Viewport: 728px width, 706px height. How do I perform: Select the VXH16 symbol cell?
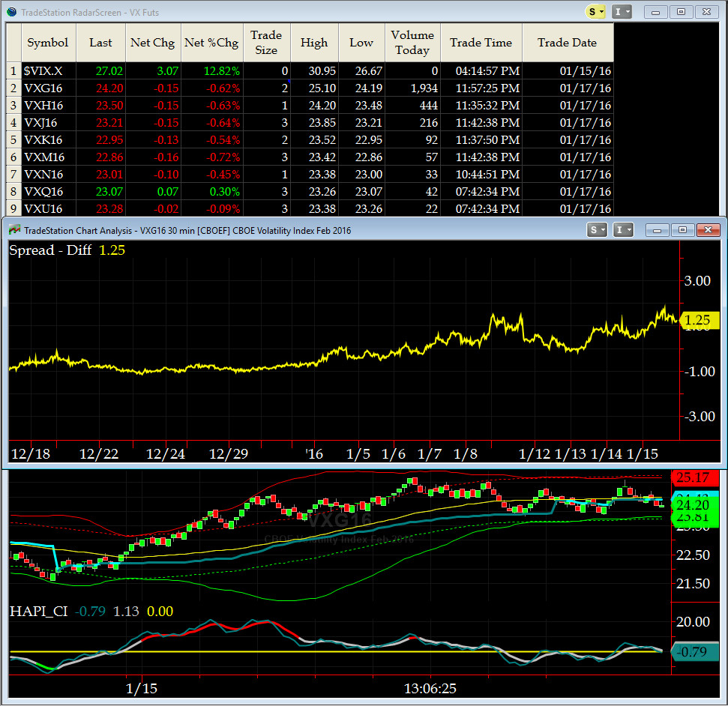coord(49,106)
